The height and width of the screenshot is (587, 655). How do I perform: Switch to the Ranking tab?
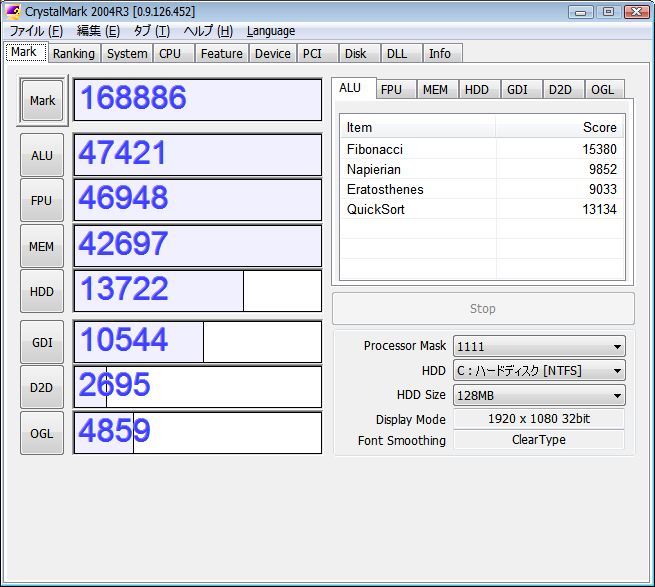pos(74,53)
